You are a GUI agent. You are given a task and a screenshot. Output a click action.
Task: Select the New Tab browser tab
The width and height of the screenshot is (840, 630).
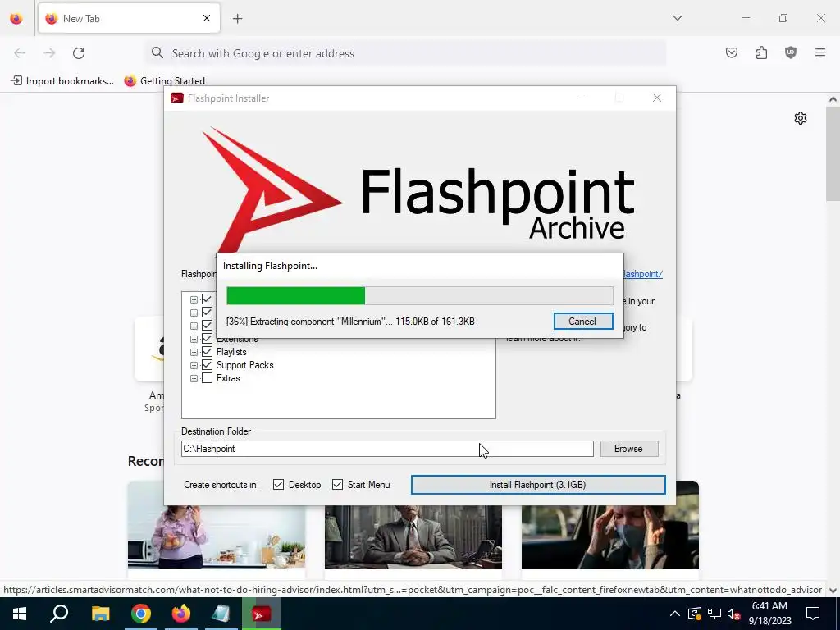129,18
